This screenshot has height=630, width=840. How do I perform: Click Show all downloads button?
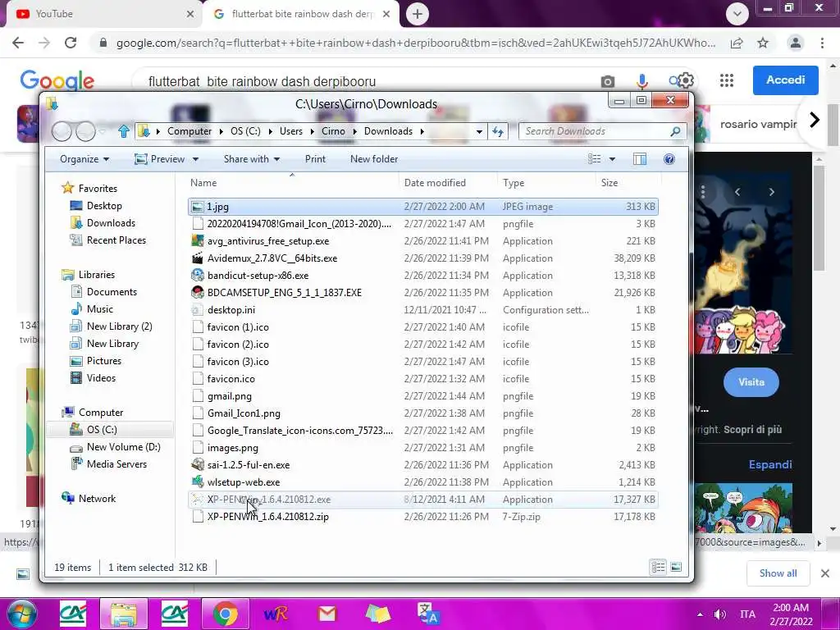click(x=778, y=573)
